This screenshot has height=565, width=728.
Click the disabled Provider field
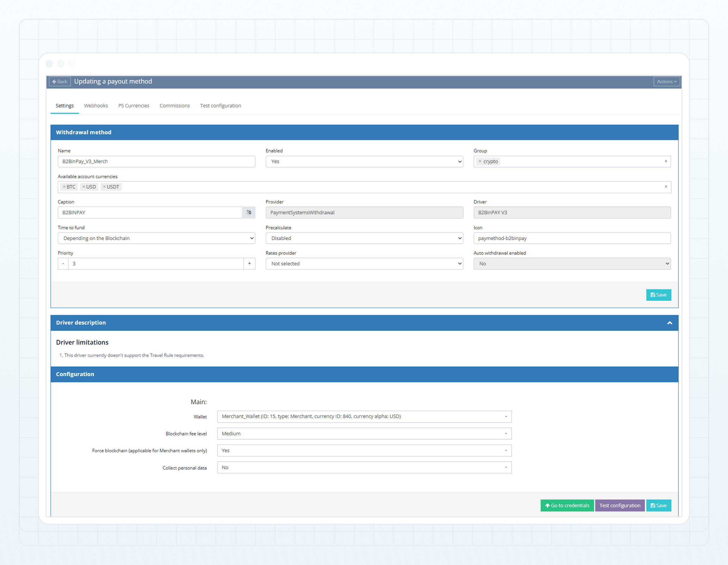click(364, 213)
